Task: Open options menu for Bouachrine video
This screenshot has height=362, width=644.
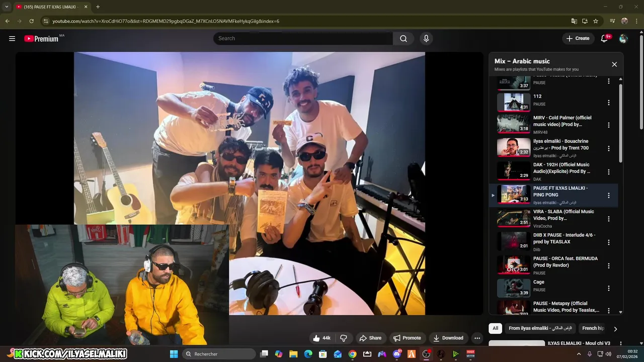Action: pyautogui.click(x=608, y=148)
